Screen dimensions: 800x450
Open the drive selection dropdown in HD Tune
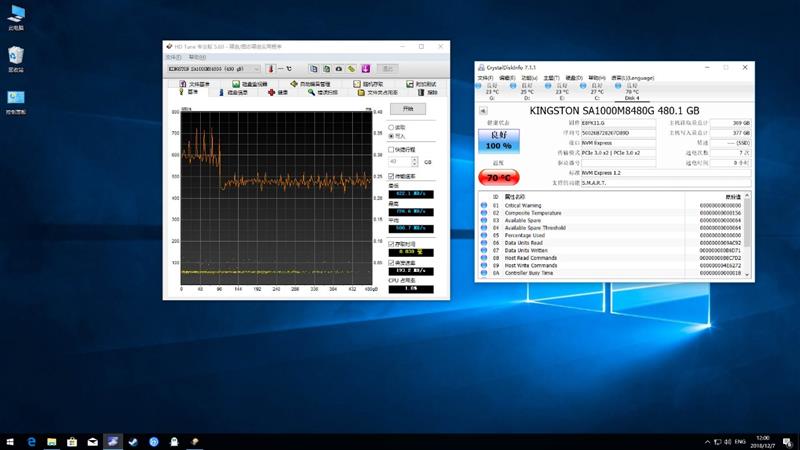click(214, 69)
